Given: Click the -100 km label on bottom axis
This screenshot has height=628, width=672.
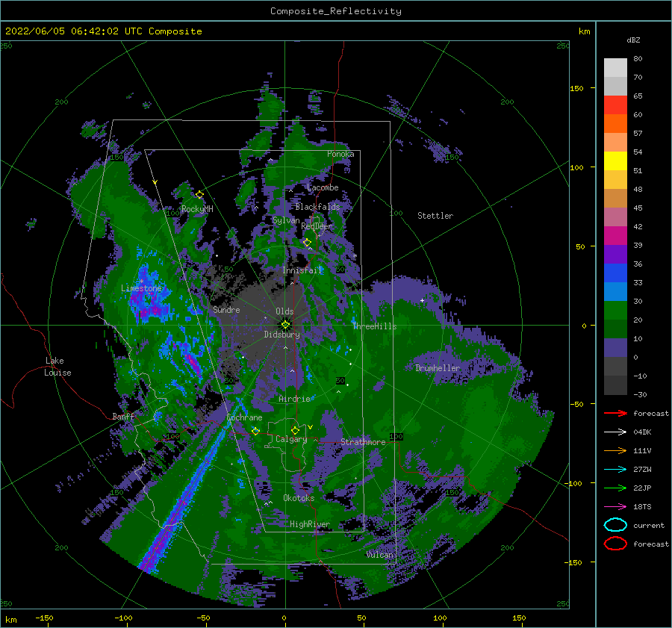Looking at the screenshot, I should click(x=123, y=618).
